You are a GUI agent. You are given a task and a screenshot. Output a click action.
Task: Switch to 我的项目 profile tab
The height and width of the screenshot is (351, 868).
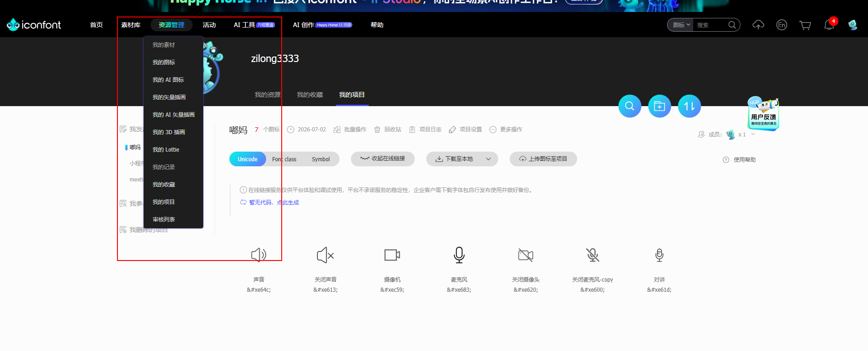[x=352, y=95]
